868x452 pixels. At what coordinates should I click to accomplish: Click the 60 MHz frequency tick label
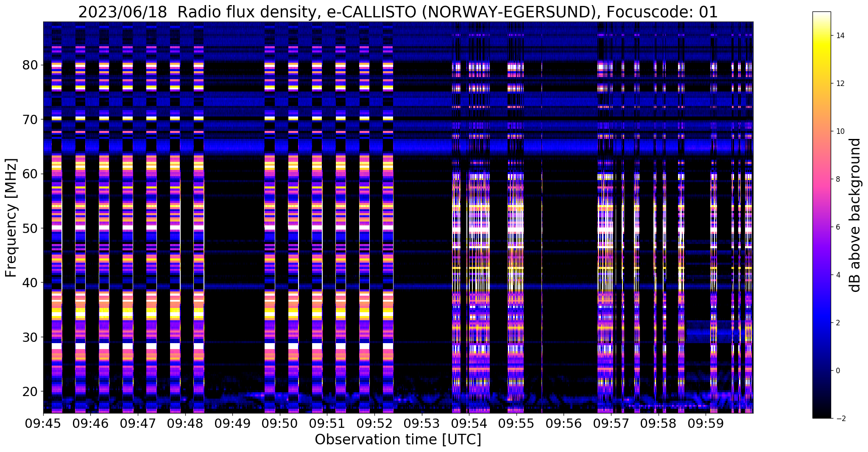click(30, 174)
